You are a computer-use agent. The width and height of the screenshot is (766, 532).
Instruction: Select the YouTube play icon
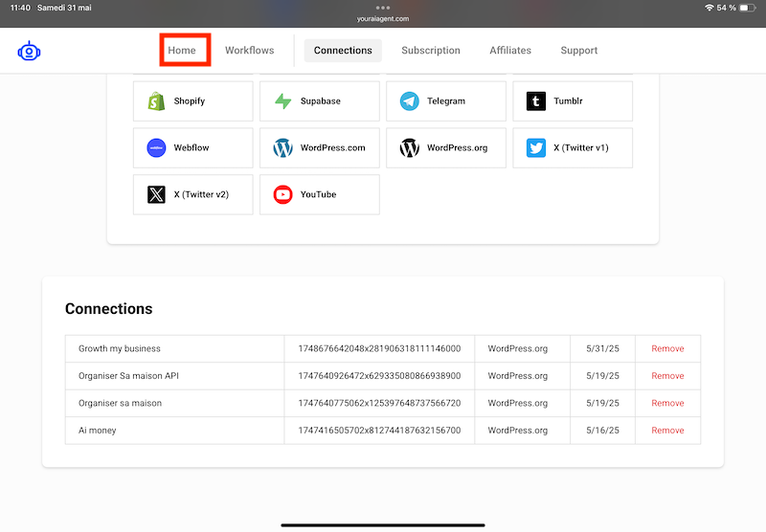click(282, 194)
